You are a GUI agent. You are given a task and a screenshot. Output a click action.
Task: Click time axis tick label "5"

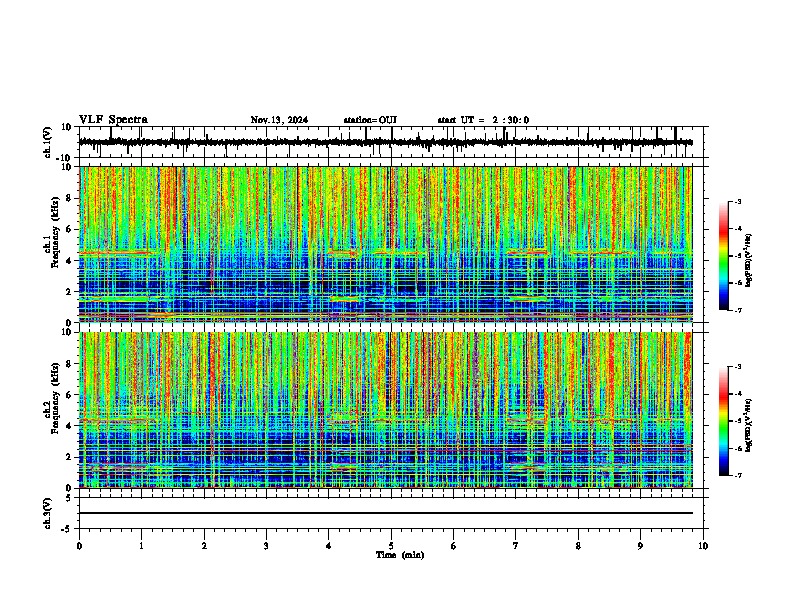(x=391, y=546)
